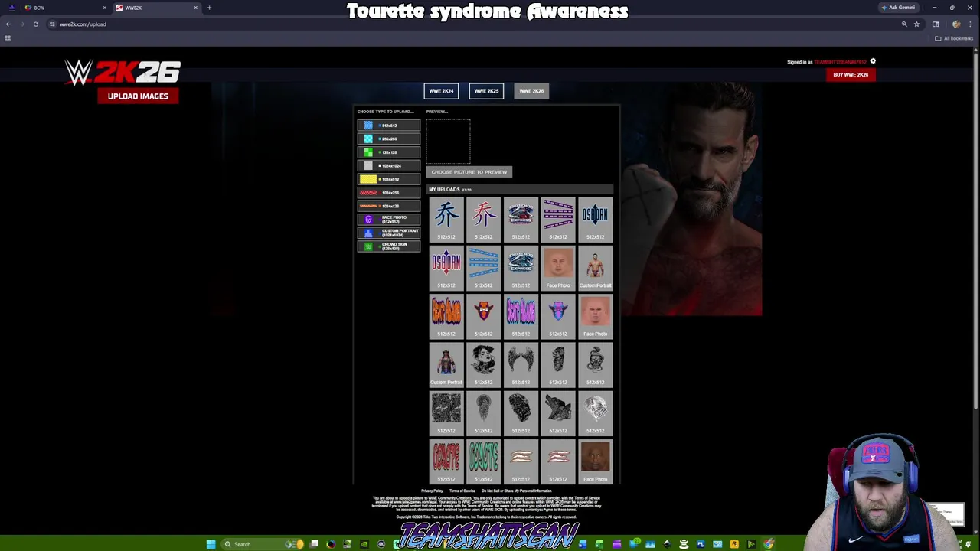Image resolution: width=980 pixels, height=551 pixels.
Task: Open the Chrome apps grid shortcut
Action: tap(8, 38)
